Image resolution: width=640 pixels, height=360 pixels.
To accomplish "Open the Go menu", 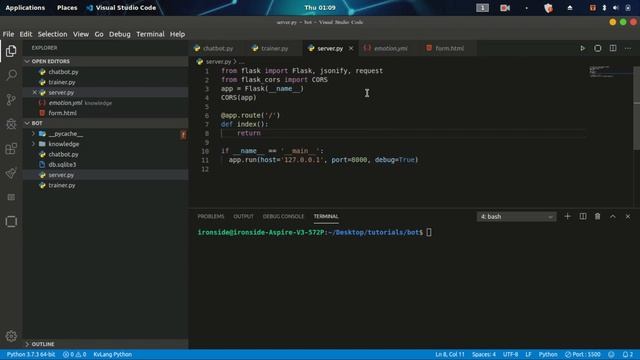I will [x=99, y=34].
